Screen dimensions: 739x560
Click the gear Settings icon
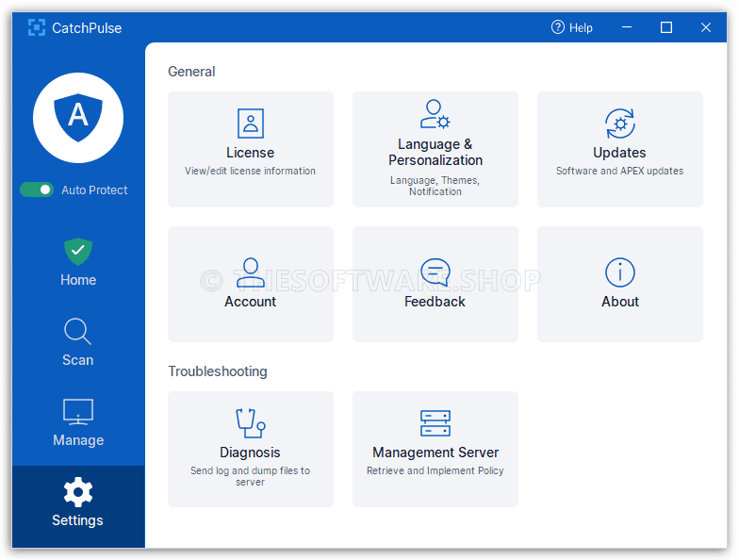[78, 492]
